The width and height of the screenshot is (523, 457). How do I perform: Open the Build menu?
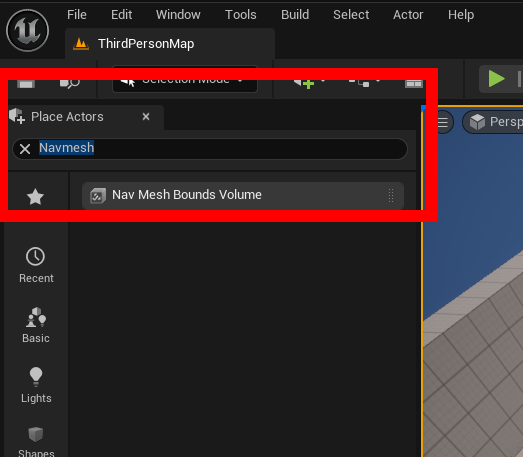click(295, 15)
